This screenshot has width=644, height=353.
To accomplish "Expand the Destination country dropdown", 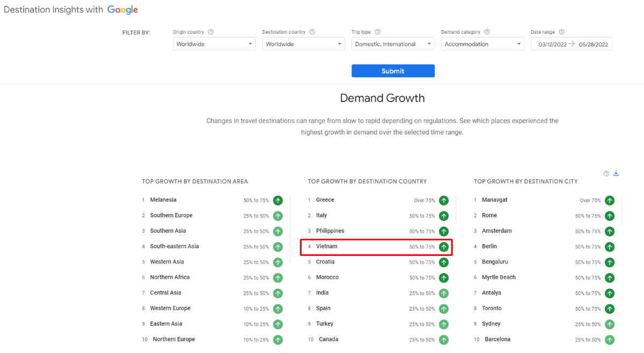I will coord(303,44).
